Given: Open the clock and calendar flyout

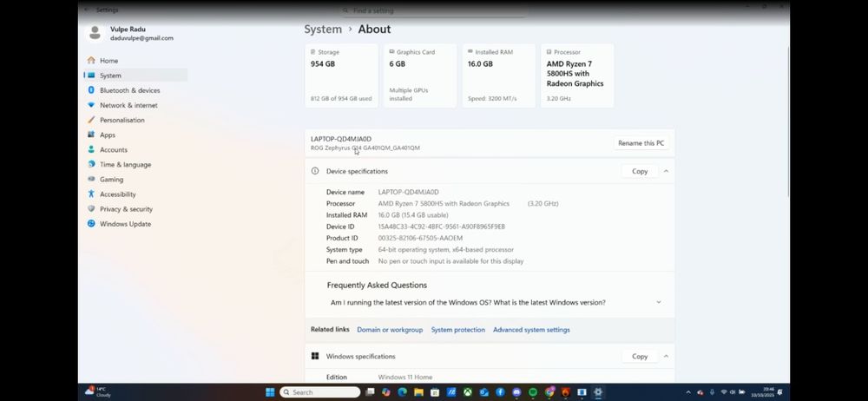Looking at the screenshot, I should [764, 392].
